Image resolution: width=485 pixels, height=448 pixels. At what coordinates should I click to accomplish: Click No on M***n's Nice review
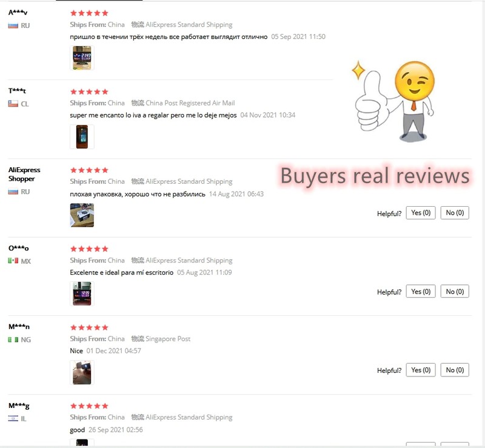coord(455,370)
